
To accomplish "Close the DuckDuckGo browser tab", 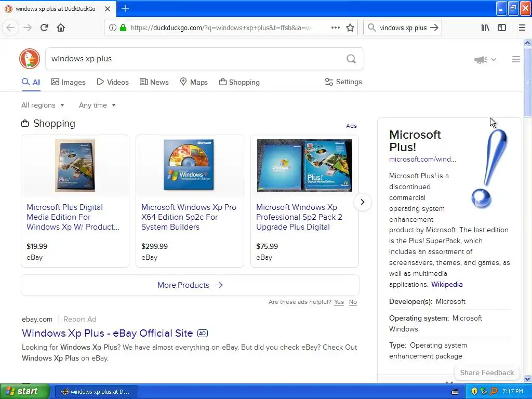I will pyautogui.click(x=108, y=9).
